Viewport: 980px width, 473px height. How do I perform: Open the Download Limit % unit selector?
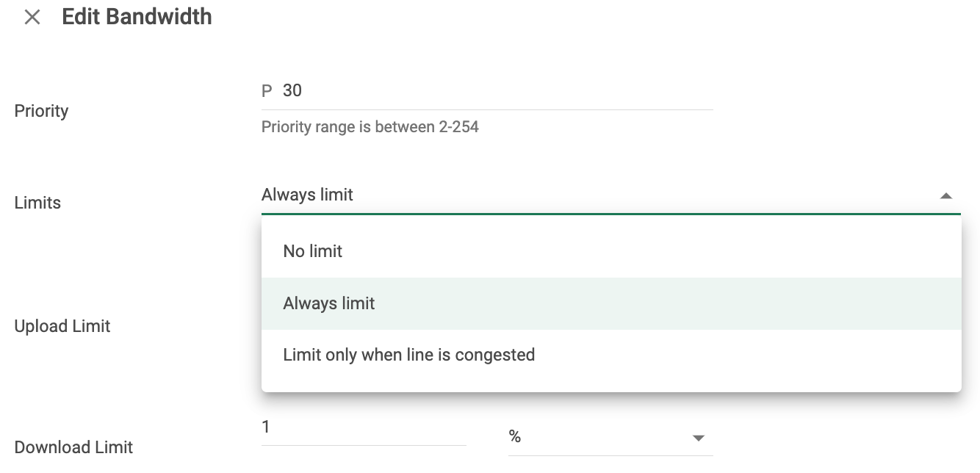(610, 437)
